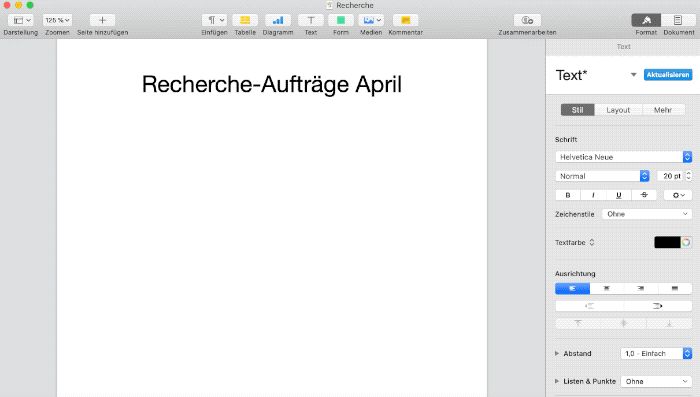Click the Ausrichtung section label
Screen dimensions: 700x397
pyautogui.click(x=575, y=273)
